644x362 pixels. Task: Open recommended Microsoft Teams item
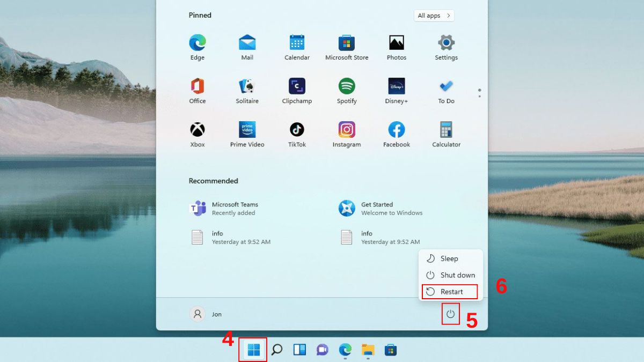pyautogui.click(x=224, y=208)
